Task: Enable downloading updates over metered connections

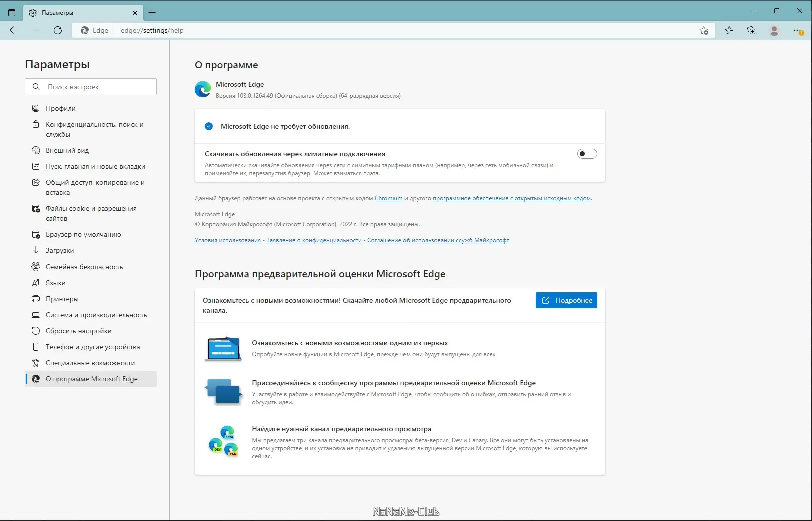Action: 587,154
